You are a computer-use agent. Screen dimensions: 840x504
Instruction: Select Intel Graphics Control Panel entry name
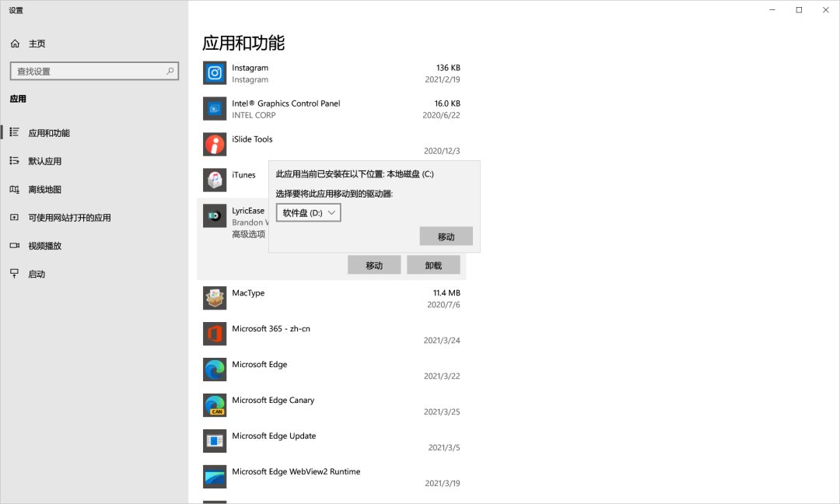[286, 103]
